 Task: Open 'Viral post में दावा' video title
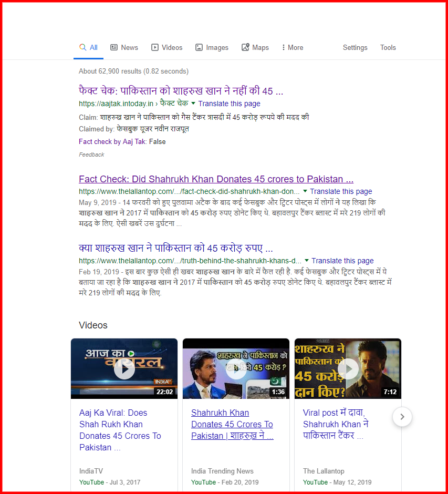click(x=336, y=425)
